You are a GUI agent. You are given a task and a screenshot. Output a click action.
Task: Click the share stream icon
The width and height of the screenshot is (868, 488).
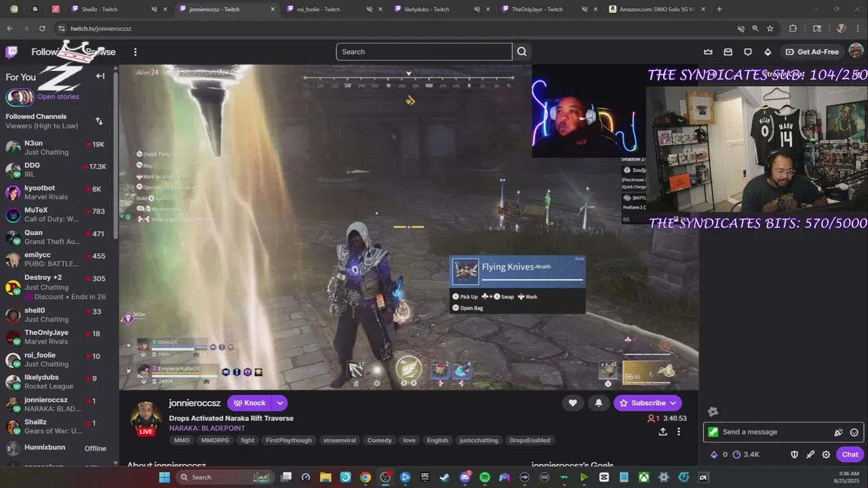[x=663, y=432]
